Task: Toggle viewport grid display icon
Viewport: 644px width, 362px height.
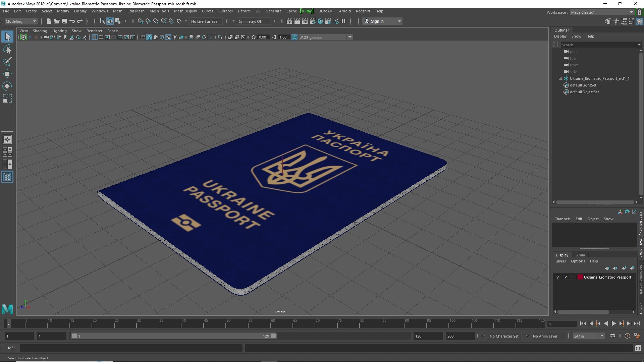Action: point(95,37)
